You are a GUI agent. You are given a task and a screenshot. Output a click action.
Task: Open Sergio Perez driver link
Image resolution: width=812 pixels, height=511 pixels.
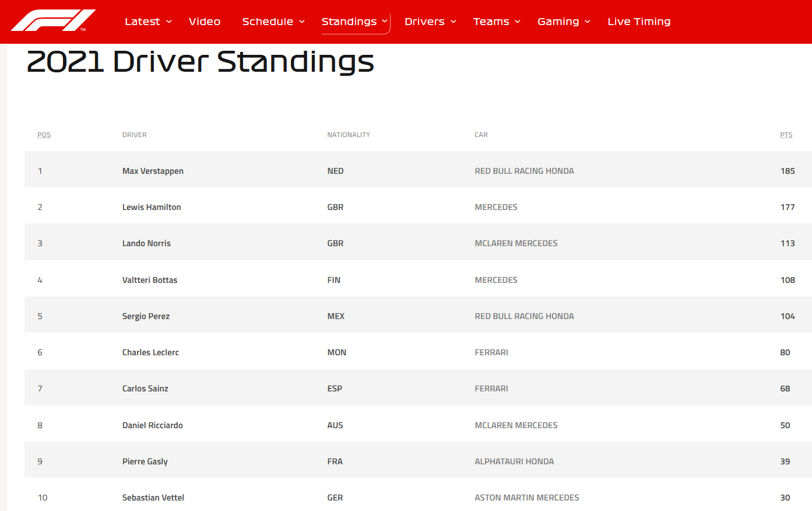coord(146,316)
